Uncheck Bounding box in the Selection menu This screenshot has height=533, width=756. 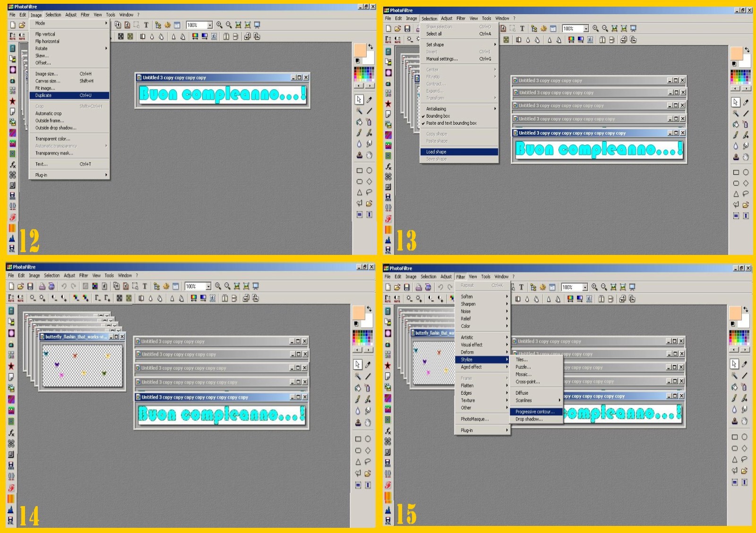click(x=438, y=116)
